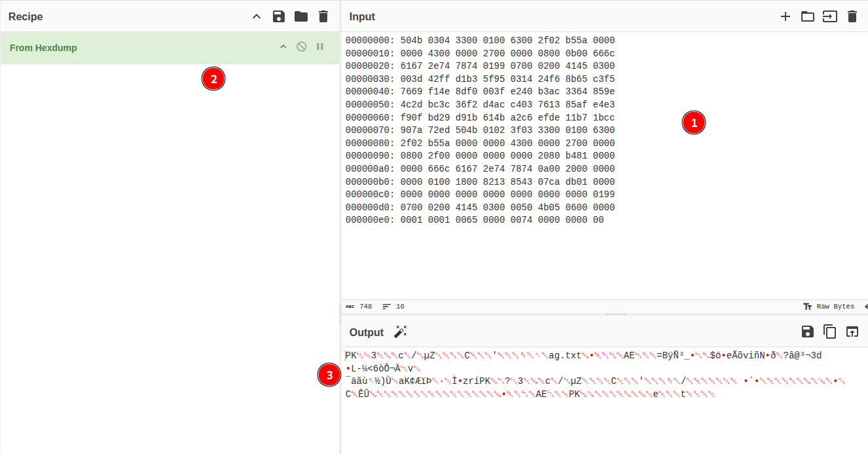The image size is (868, 454).
Task: Load a recipe via folder icon
Action: tap(301, 16)
